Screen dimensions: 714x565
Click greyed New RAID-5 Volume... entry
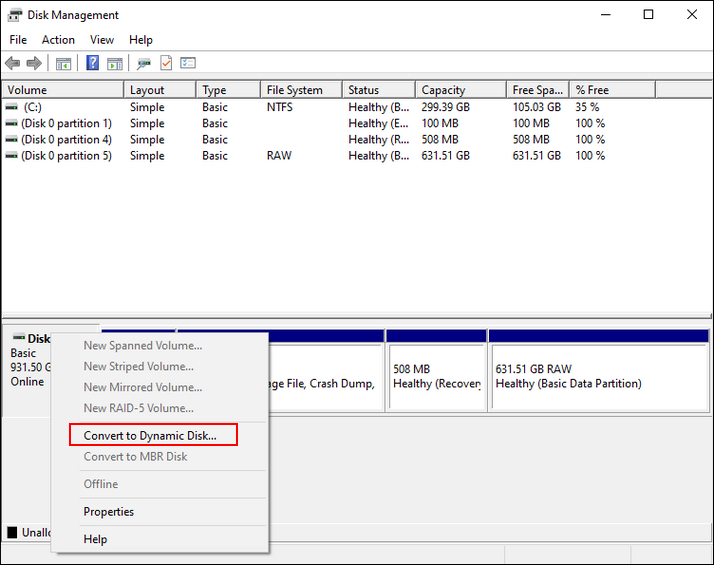[138, 408]
